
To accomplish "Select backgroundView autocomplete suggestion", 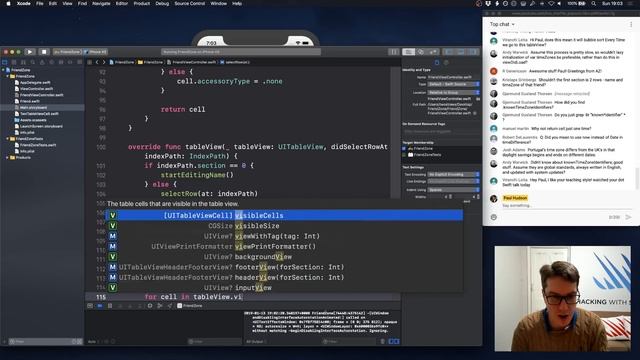I will pyautogui.click(x=285, y=257).
